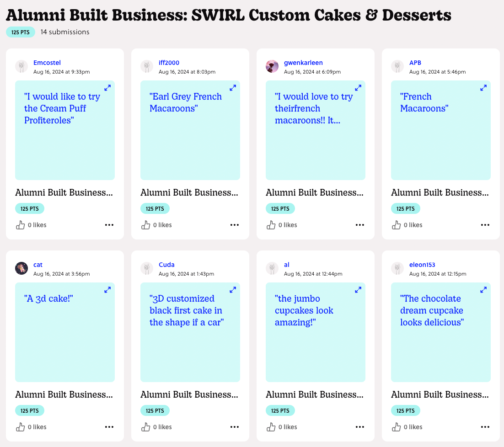504x447 pixels.
Task: Click cat's profile avatar picture
Action: coord(21,269)
